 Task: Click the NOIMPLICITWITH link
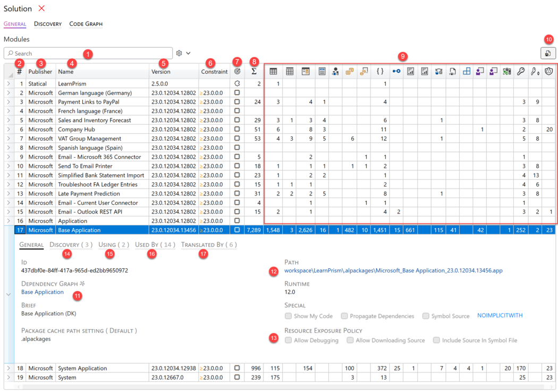tap(500, 316)
